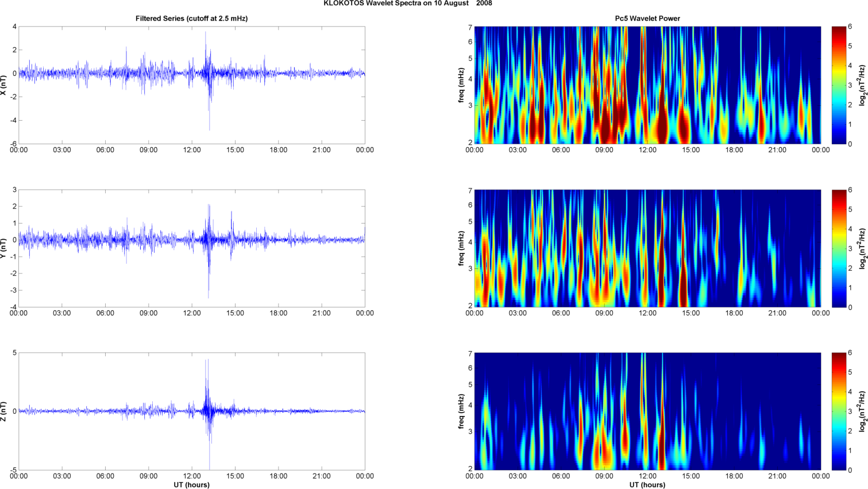Screen dimensions: 868x489
Task: Click freq (mHz) label of middle spectrogram
Action: pos(461,248)
